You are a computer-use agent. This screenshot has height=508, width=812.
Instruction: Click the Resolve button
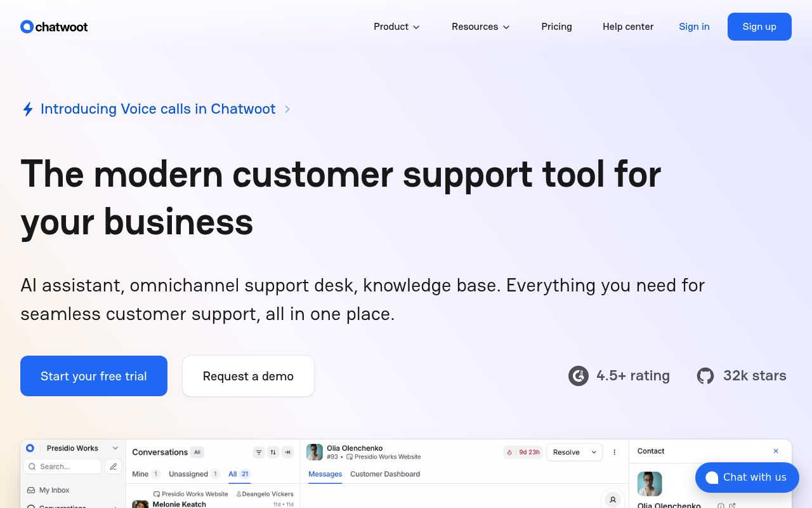pos(566,452)
